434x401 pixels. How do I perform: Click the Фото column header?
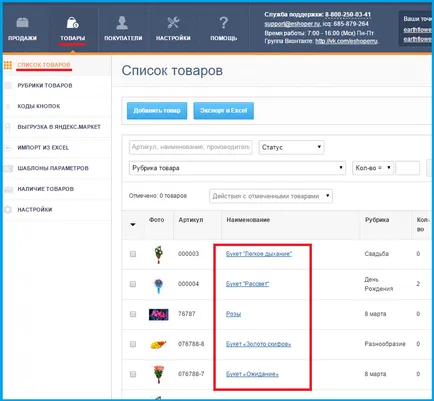(156, 220)
